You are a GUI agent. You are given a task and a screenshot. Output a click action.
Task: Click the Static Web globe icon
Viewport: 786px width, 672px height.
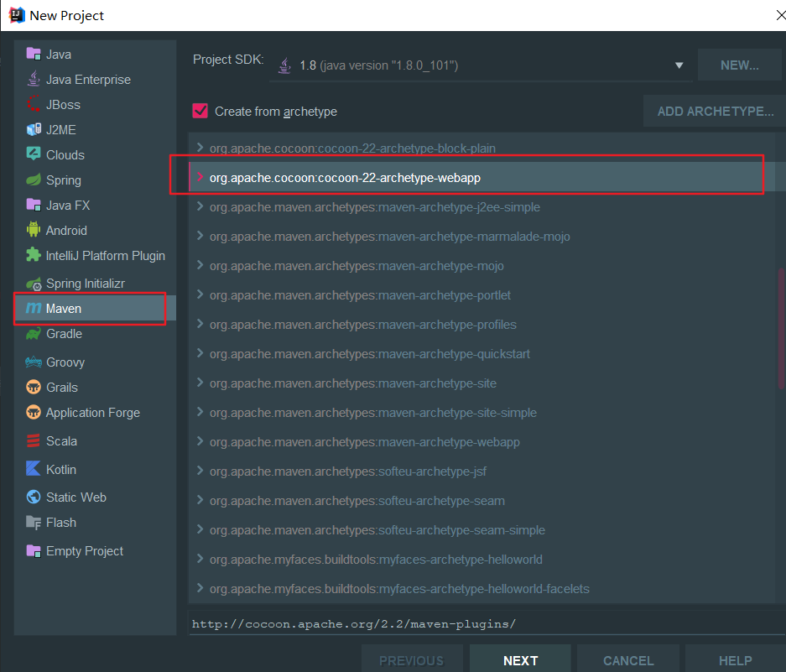click(34, 497)
